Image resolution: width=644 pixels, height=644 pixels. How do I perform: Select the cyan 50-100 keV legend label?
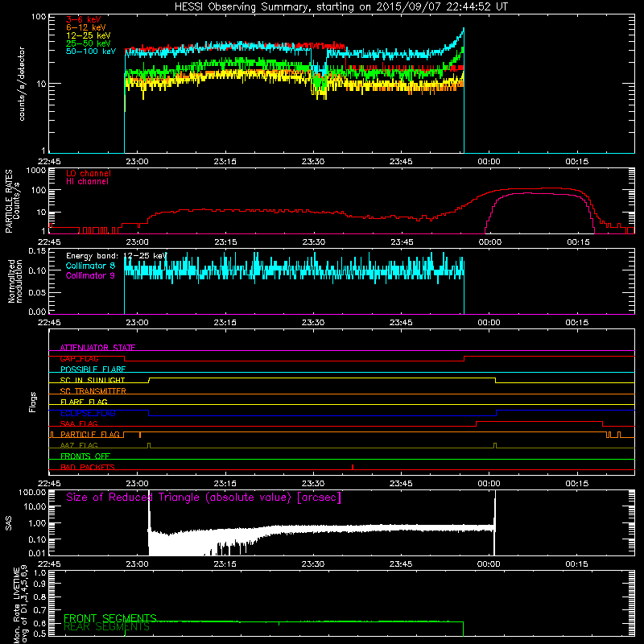pos(91,52)
